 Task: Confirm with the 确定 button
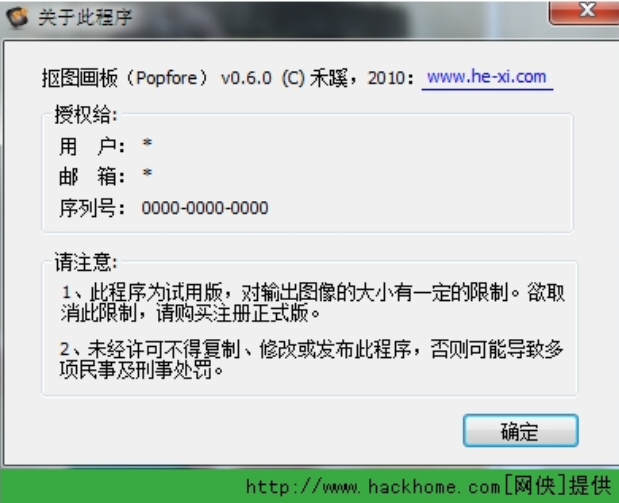tap(521, 431)
